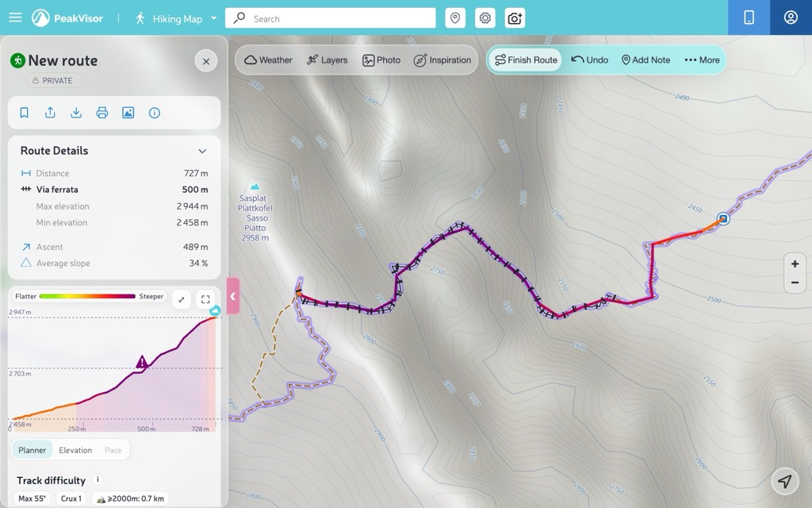Open the user account profile icon
The image size is (812, 508).
pyautogui.click(x=791, y=17)
